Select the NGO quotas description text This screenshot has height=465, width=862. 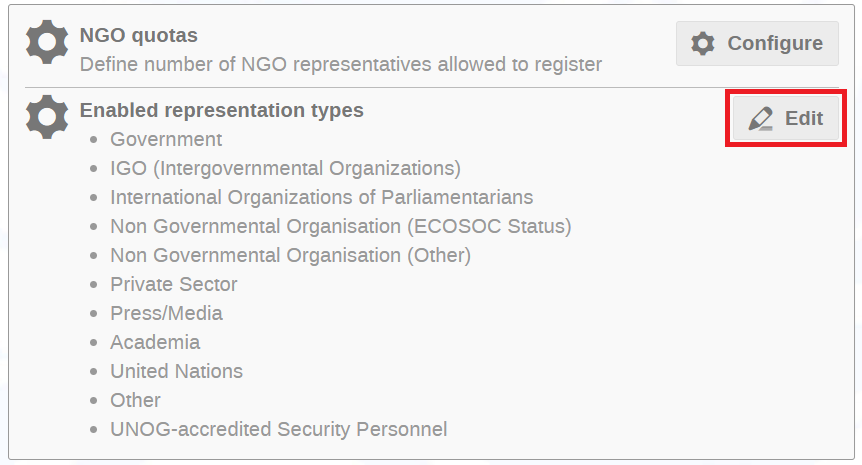click(341, 64)
